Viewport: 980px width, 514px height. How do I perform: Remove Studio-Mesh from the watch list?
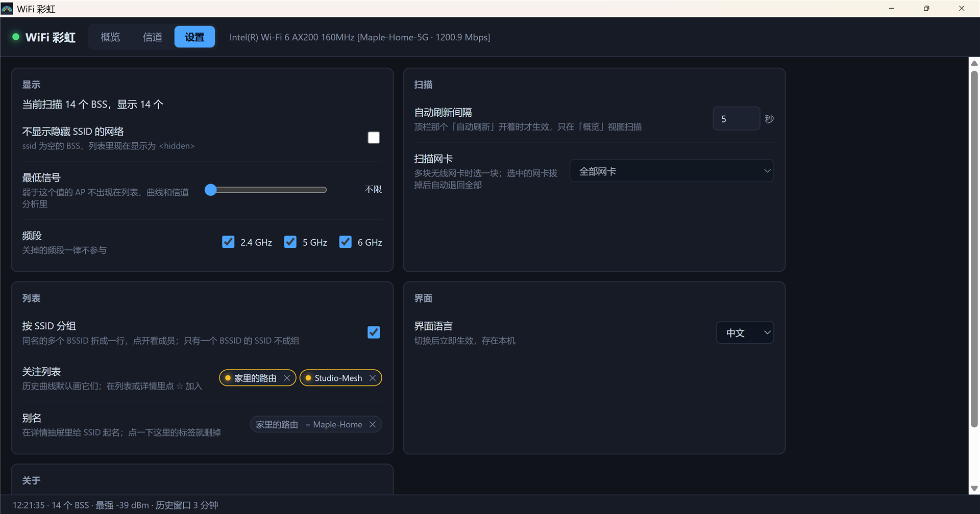point(373,378)
